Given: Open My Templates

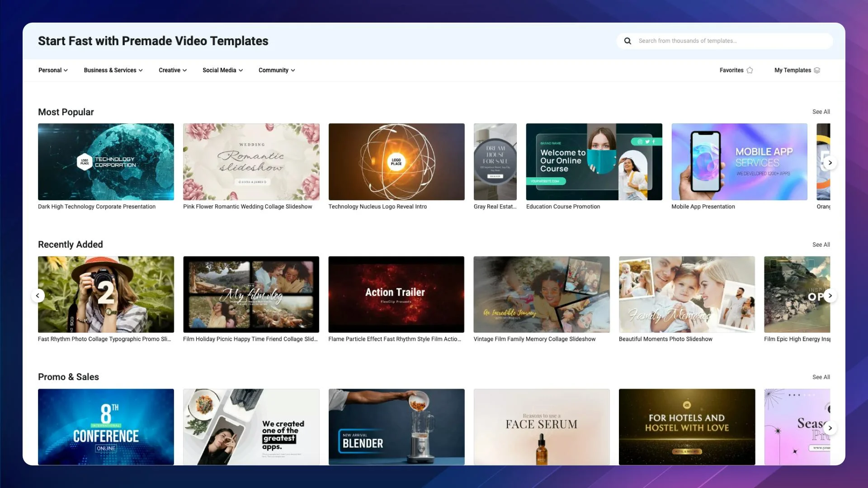Looking at the screenshot, I should [797, 70].
